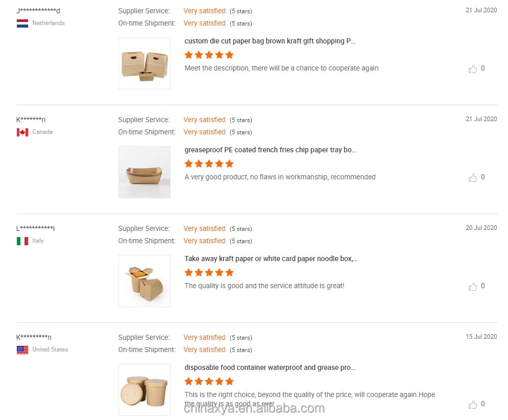This screenshot has height=420, width=508.
Task: Open "Take away kraft paper" noodle box link
Action: point(271,259)
